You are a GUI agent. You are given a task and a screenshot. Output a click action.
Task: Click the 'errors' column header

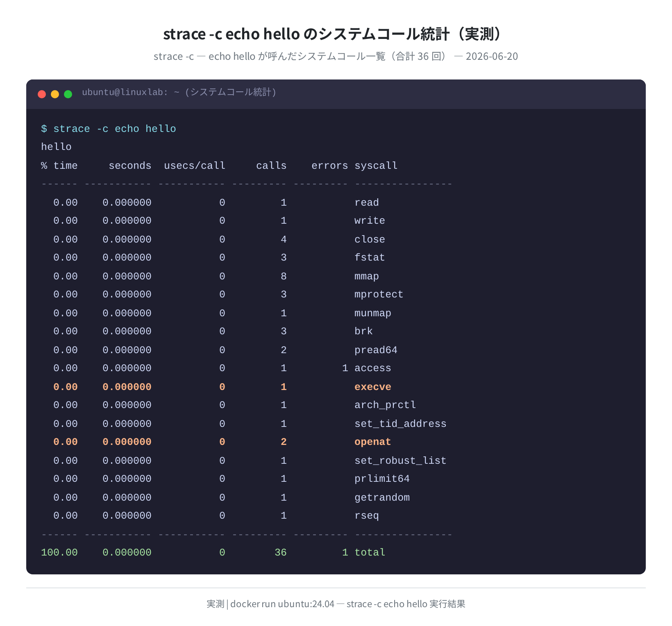tap(329, 166)
